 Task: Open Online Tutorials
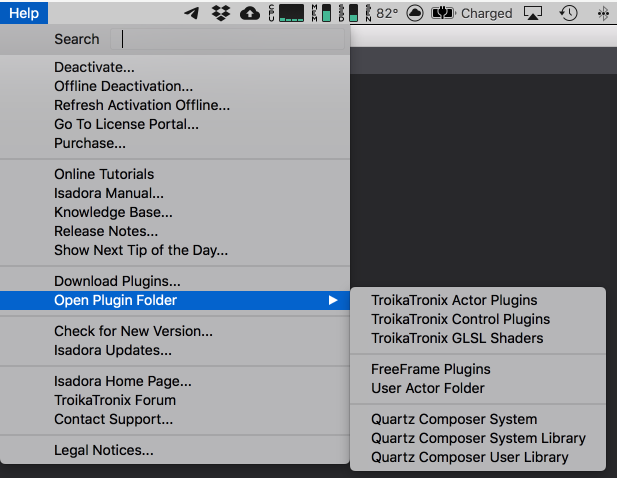(175, 174)
